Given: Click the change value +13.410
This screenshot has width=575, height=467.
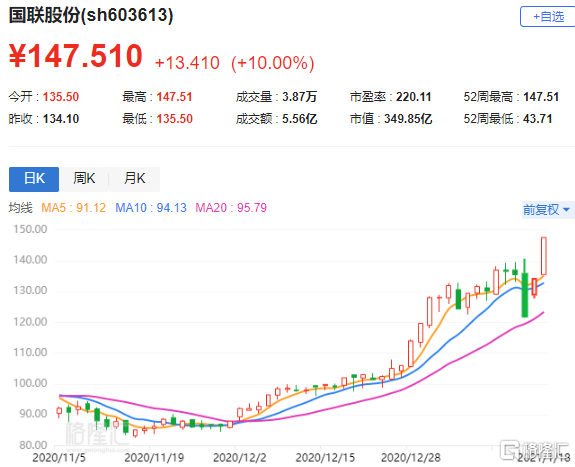Looking at the screenshot, I should pos(187,63).
